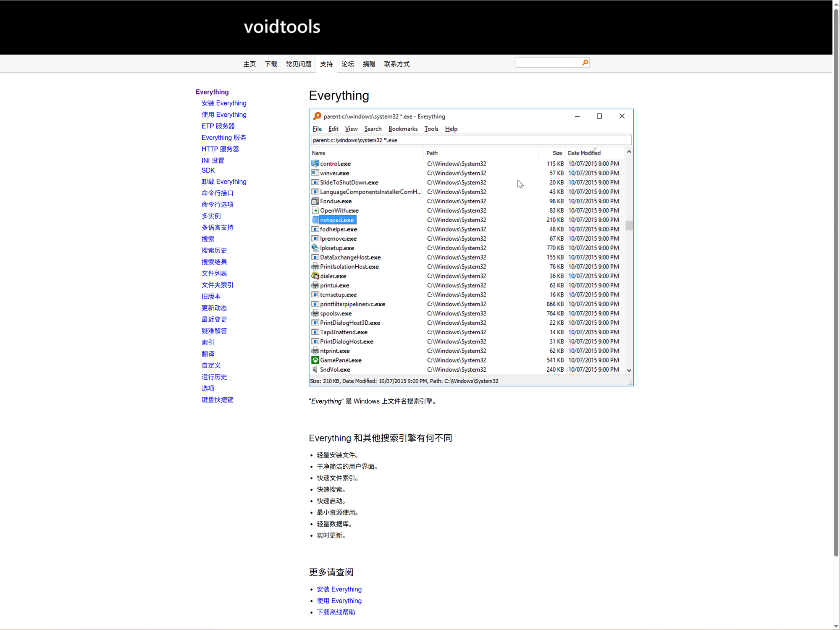Open sidebar link 使用 Everything

(224, 115)
